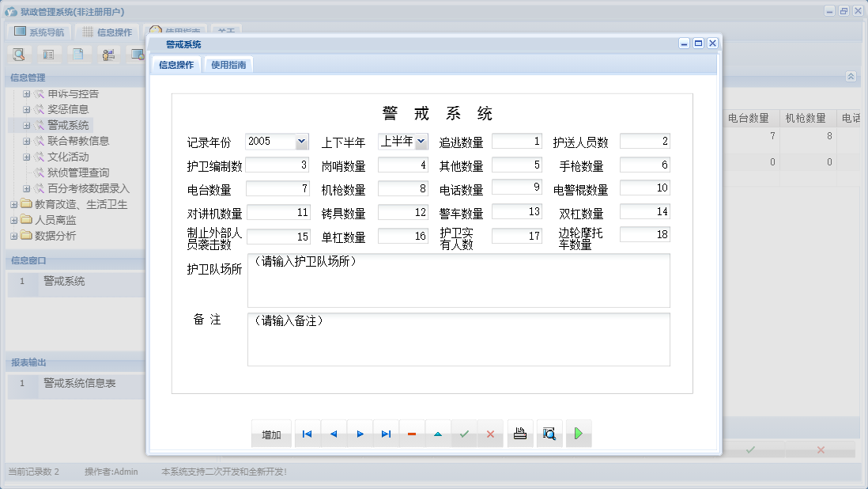868x489 pixels.
Task: Delete record with red minus icon
Action: (x=412, y=434)
